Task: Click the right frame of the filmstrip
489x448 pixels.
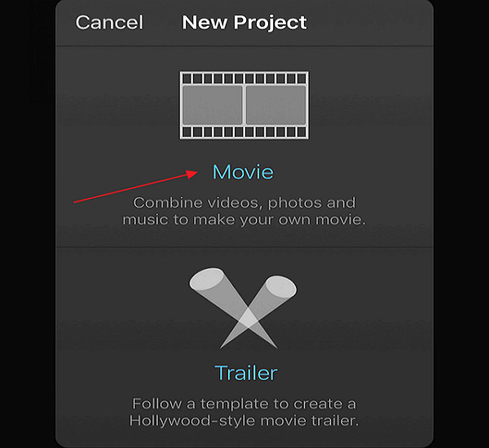Action: 276,105
